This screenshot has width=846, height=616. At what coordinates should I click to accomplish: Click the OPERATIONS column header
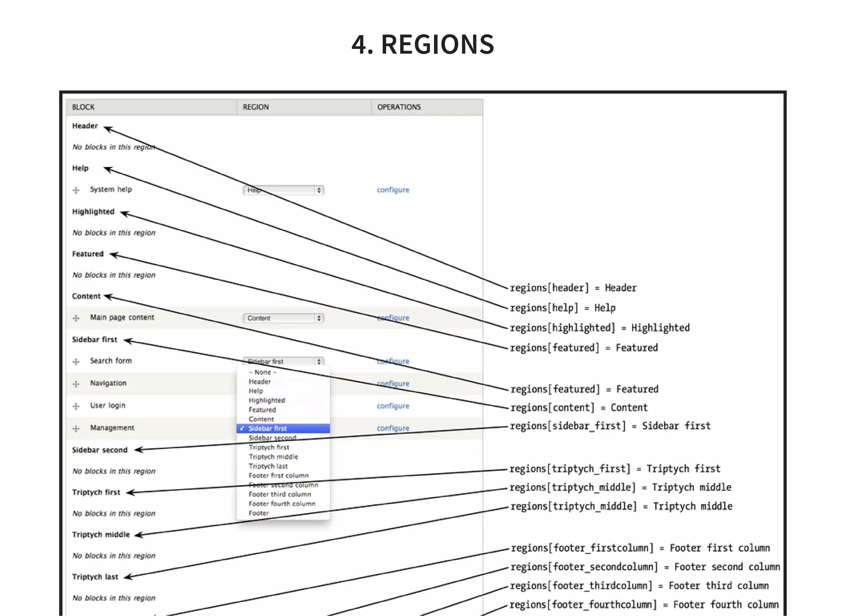399,107
